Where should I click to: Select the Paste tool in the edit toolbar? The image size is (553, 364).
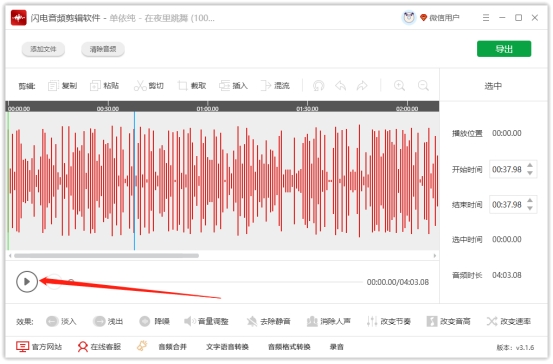(104, 86)
